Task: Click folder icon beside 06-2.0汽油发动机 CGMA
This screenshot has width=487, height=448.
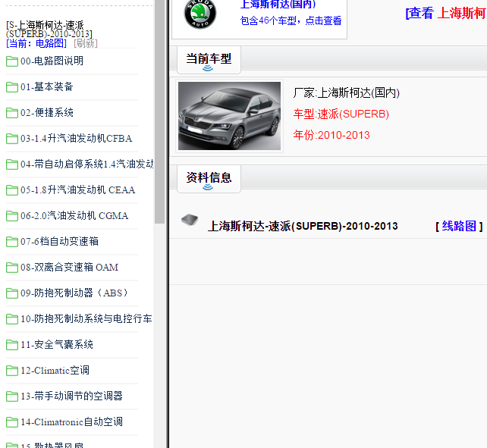Action: pos(12,216)
